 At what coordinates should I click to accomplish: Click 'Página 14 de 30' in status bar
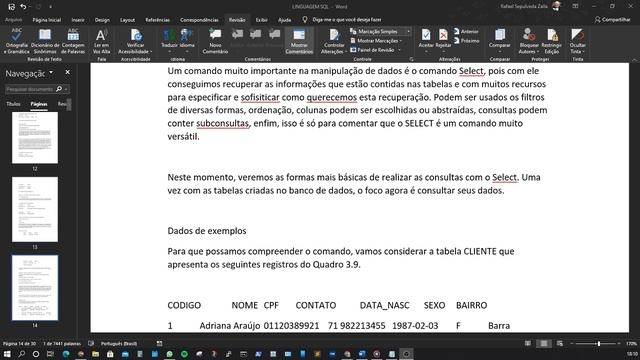click(19, 344)
